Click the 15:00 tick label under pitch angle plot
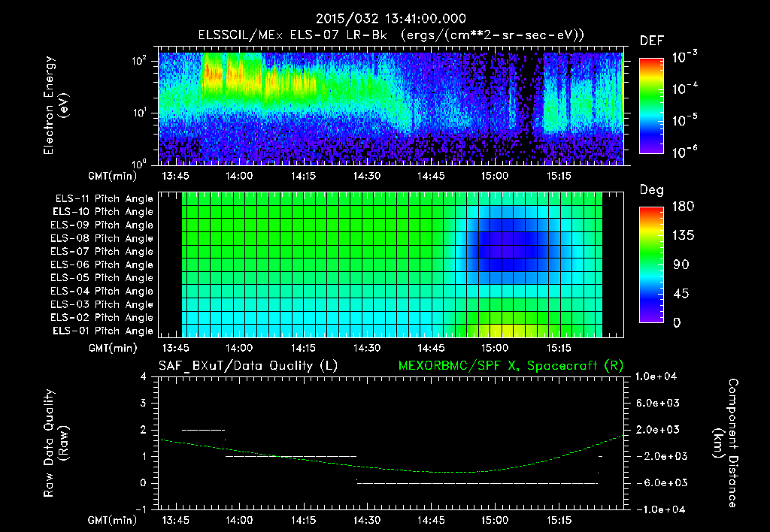Image resolution: width=770 pixels, height=532 pixels. point(495,348)
